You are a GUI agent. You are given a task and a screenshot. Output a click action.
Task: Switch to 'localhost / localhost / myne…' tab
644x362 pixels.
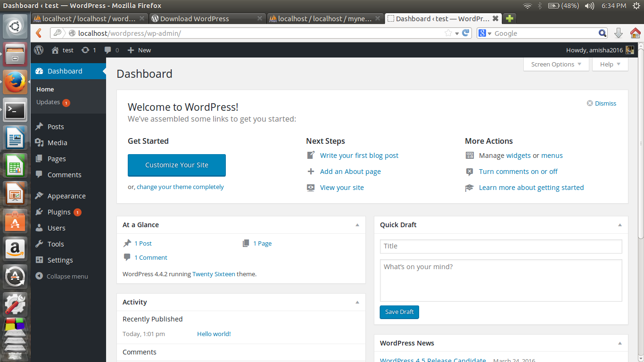tap(325, 18)
